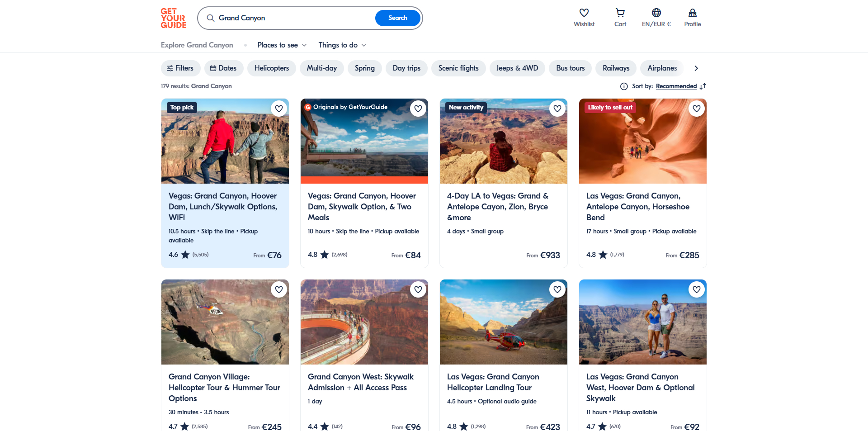This screenshot has width=868, height=431.
Task: Select the Scenic flights filter chip
Action: 458,68
